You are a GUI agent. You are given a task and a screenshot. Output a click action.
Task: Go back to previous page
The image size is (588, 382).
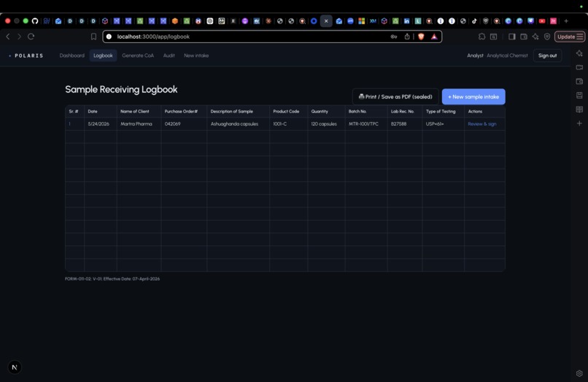coord(8,37)
